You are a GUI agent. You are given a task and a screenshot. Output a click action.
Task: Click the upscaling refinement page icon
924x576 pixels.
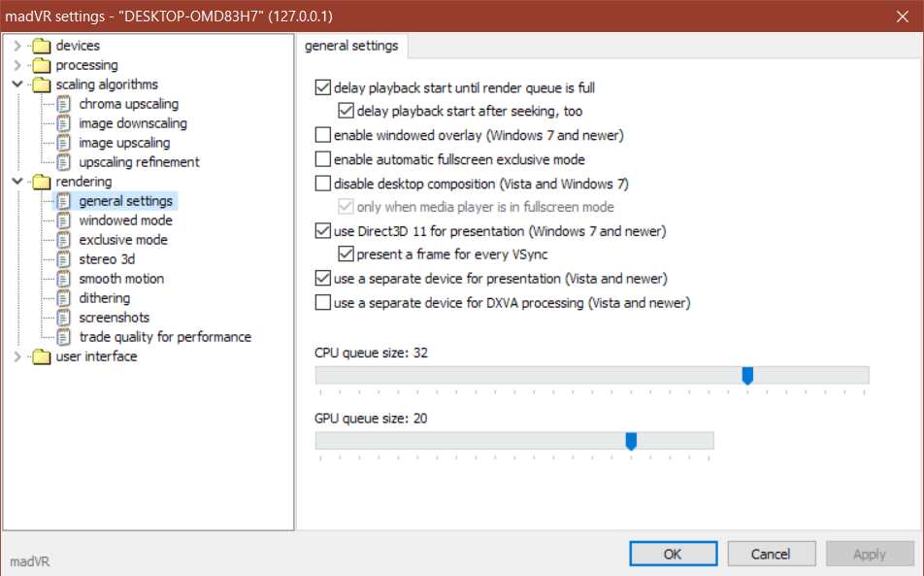point(64,162)
